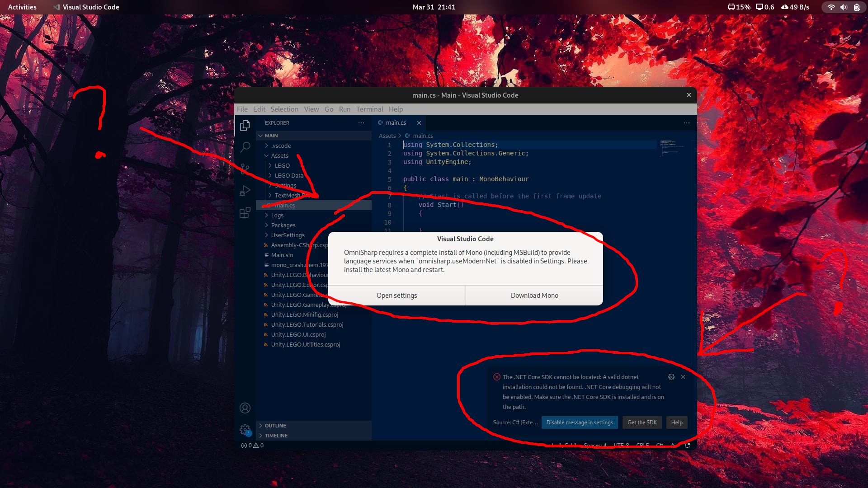Image resolution: width=868 pixels, height=488 pixels.
Task: Open the Explorer view in activity bar
Action: click(x=245, y=126)
